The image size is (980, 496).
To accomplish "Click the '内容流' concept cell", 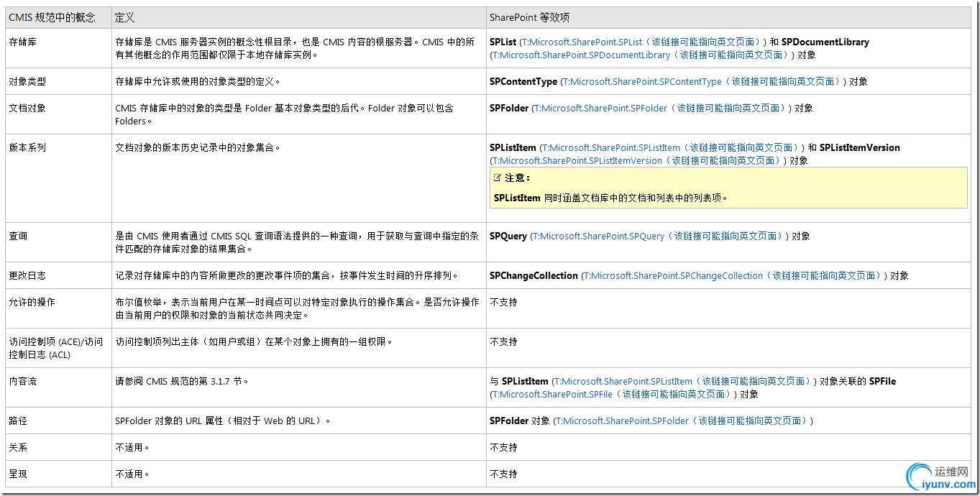I will pos(58,388).
